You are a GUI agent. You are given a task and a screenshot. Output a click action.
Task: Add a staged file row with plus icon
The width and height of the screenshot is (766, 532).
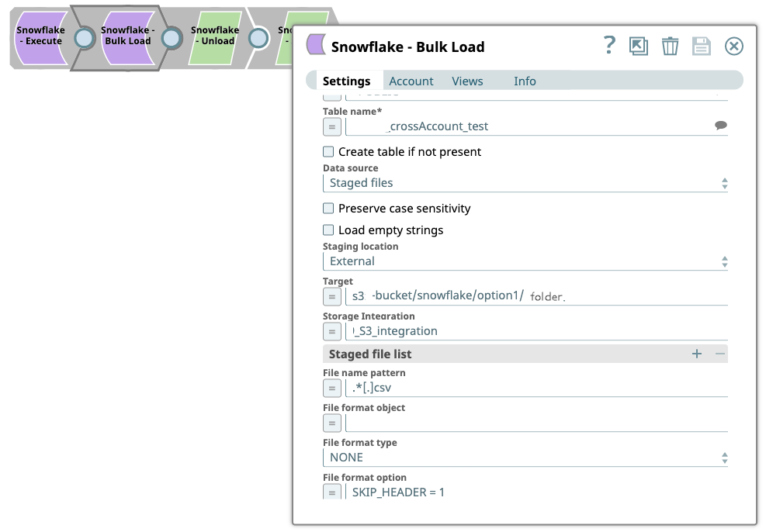coord(696,353)
